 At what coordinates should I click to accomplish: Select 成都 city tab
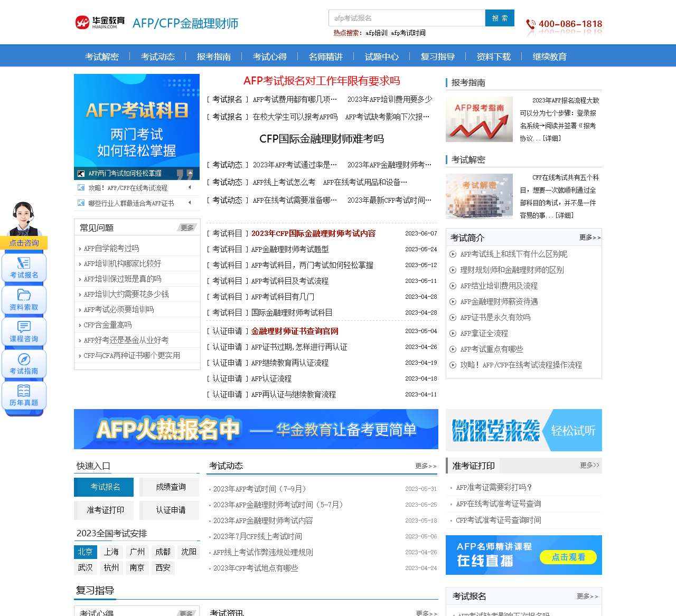(163, 552)
